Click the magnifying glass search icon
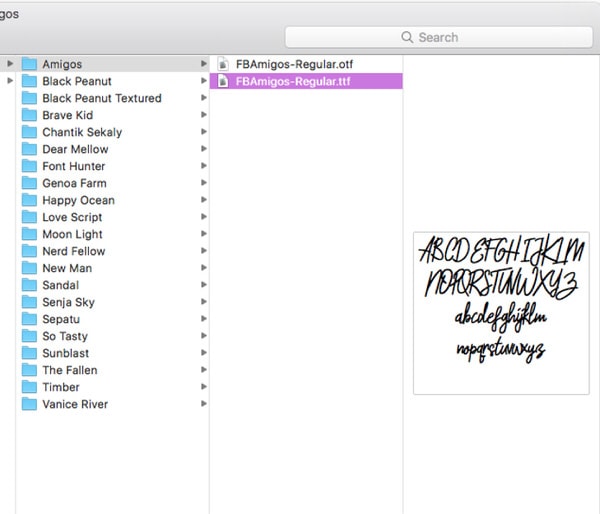Screen dimensions: 600x514 click(407, 37)
